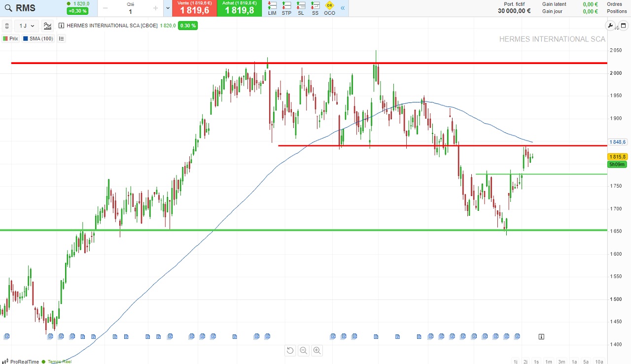Choose the SL stop-loss order icon
Screen dimensions: 631x364
click(x=301, y=8)
